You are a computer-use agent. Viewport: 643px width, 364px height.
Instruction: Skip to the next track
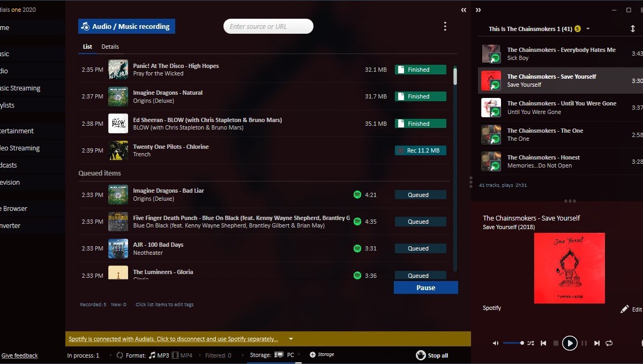tap(597, 343)
